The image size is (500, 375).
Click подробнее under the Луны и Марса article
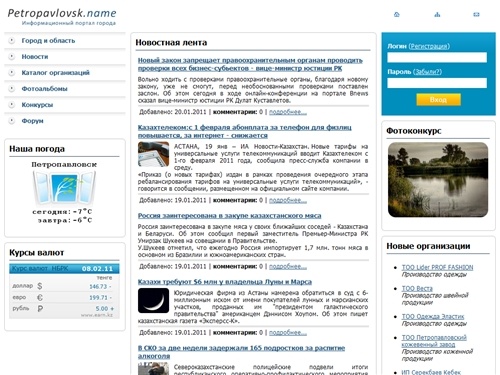click(288, 333)
